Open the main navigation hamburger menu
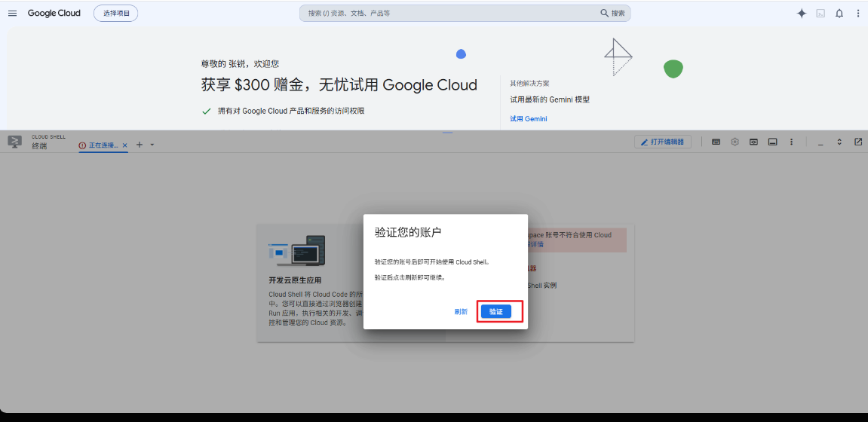The width and height of the screenshot is (868, 422). [x=12, y=14]
